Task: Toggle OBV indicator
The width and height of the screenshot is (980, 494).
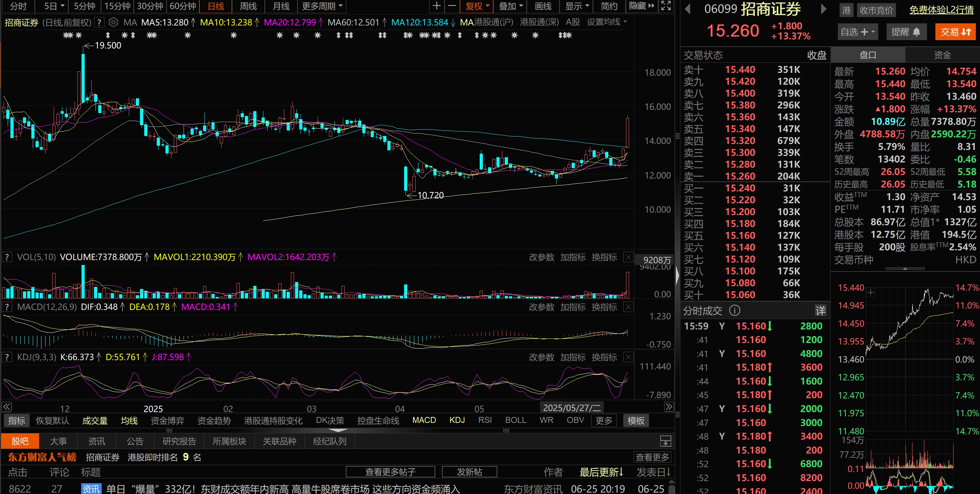Action: click(575, 420)
